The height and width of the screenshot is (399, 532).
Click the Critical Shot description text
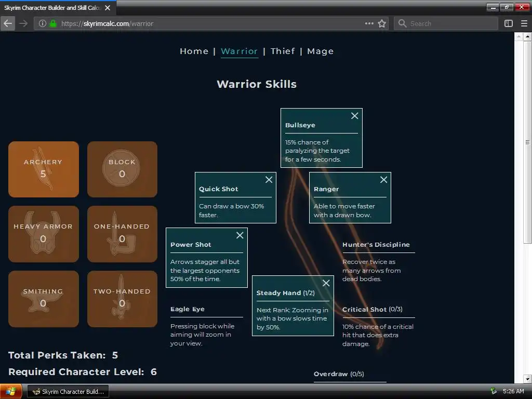(378, 335)
